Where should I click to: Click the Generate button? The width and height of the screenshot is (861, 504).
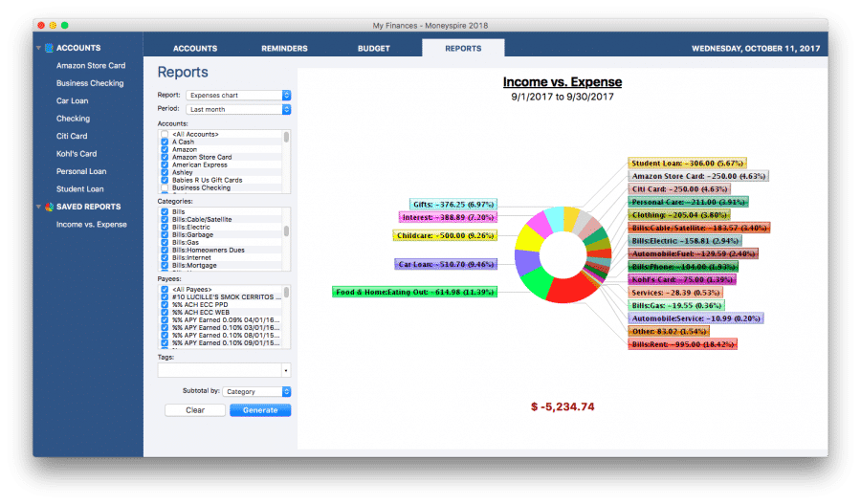[x=260, y=410]
